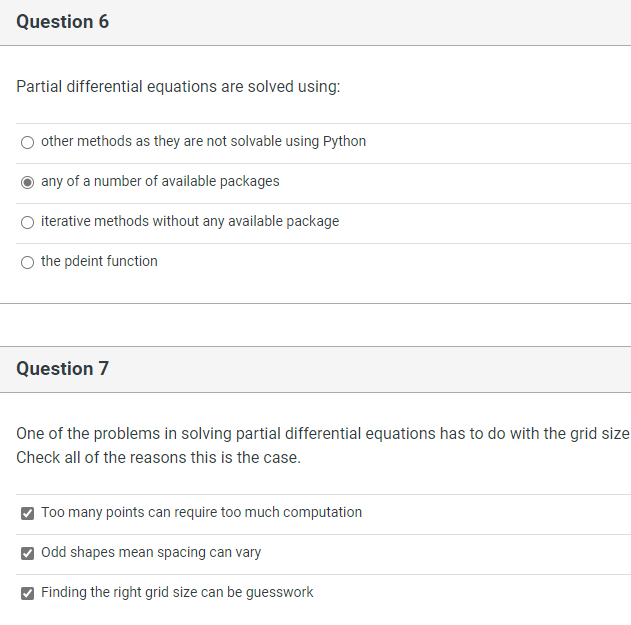This screenshot has height=625, width=631.
Task: Click the Question 7 heading
Action: (62, 369)
